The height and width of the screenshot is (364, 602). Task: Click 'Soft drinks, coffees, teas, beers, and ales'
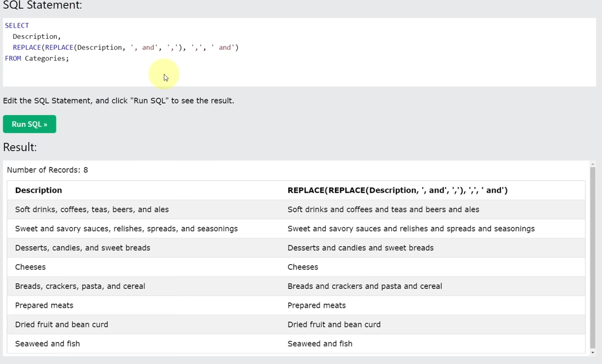pos(92,209)
